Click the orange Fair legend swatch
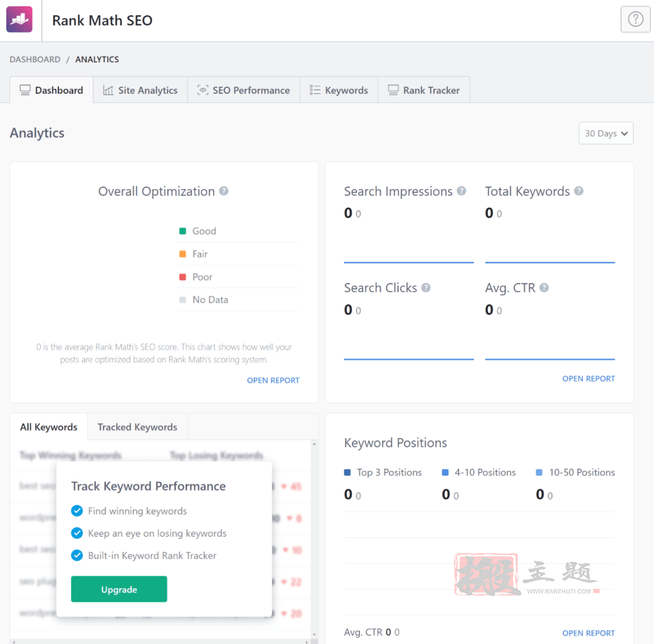 tap(182, 254)
